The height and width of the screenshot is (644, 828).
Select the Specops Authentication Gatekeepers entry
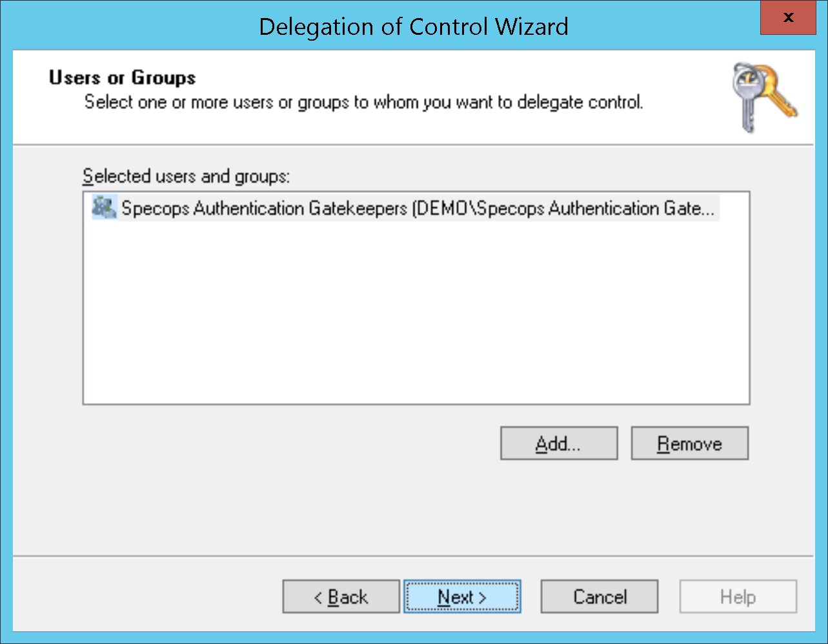click(x=405, y=208)
